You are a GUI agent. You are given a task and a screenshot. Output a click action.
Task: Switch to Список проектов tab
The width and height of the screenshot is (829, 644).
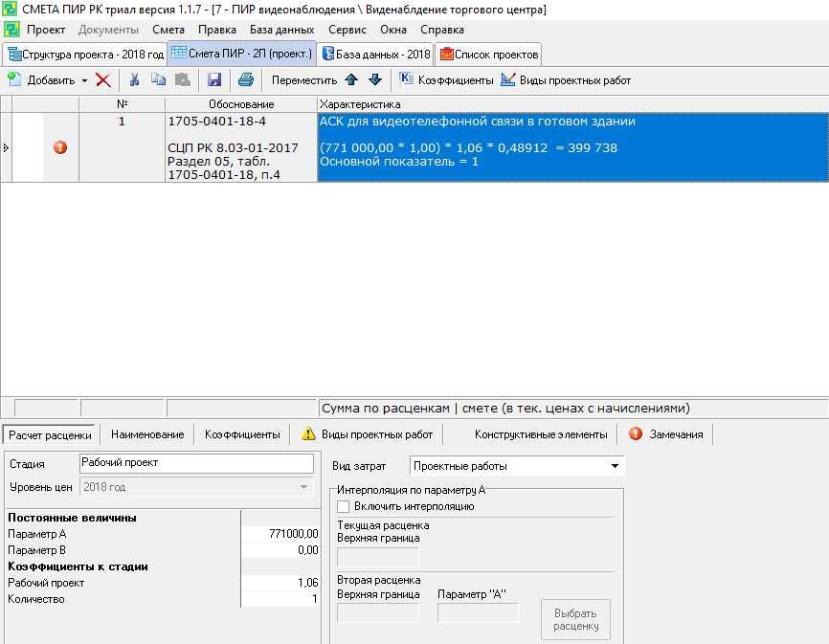pos(488,55)
